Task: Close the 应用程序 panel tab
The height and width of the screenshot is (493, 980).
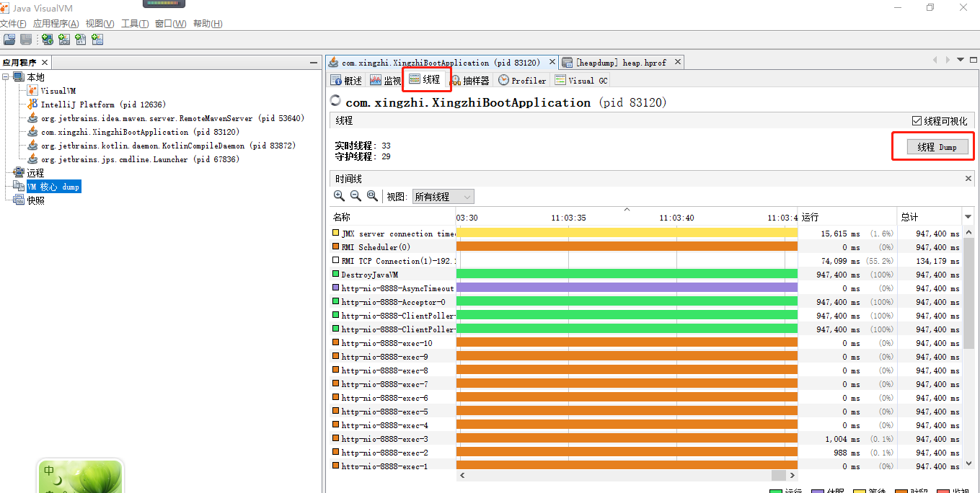Action: pyautogui.click(x=45, y=63)
